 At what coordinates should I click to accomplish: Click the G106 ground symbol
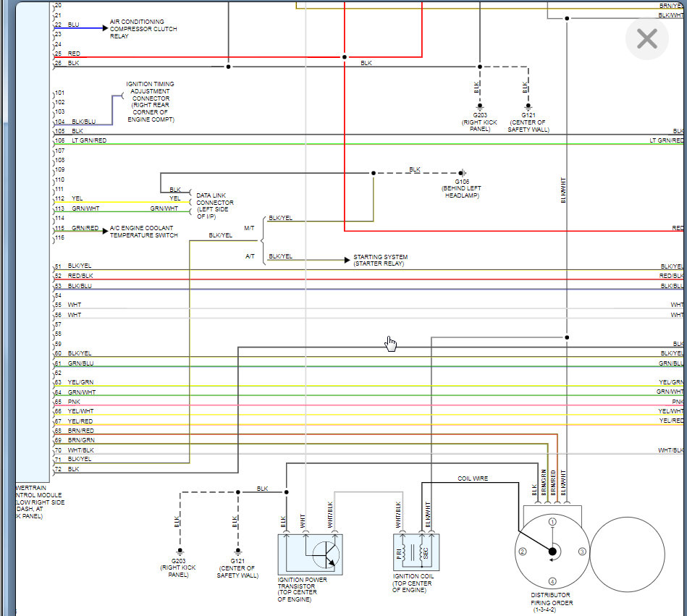point(463,173)
